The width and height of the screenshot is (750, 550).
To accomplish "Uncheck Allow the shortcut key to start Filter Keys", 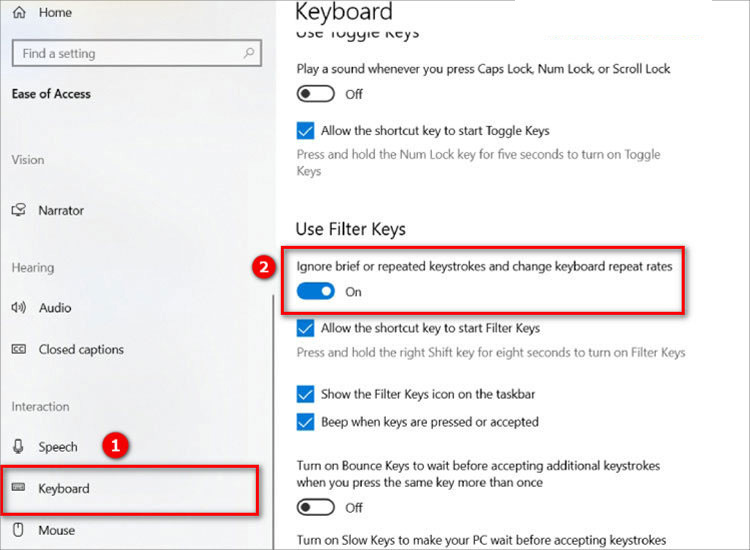I will tap(305, 328).
